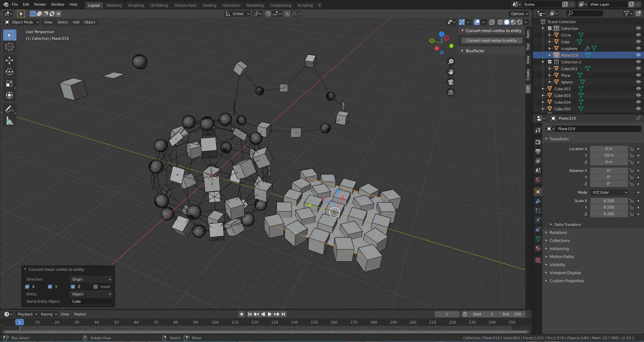Select rendered viewport shading mode
This screenshot has width=644, height=342.
coord(520,22)
